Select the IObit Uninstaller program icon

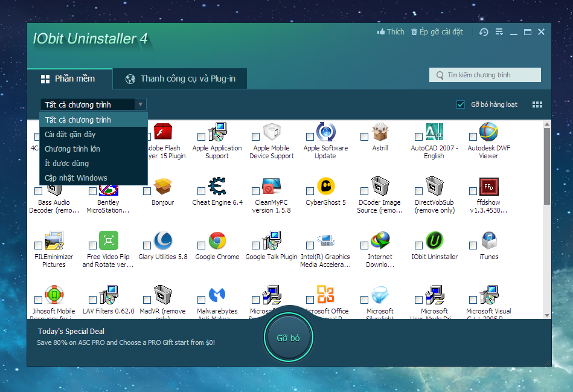tap(435, 240)
